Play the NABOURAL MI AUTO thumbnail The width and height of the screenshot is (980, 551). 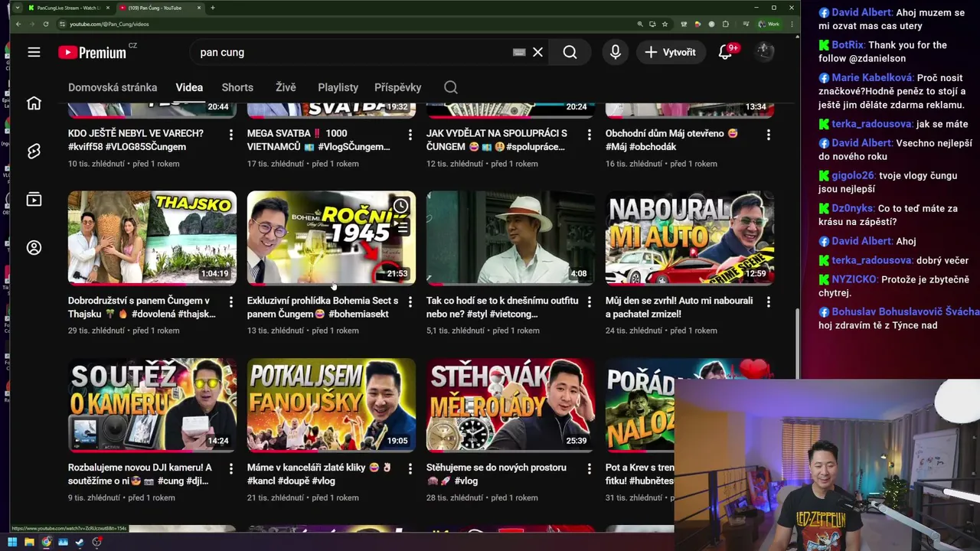point(690,237)
